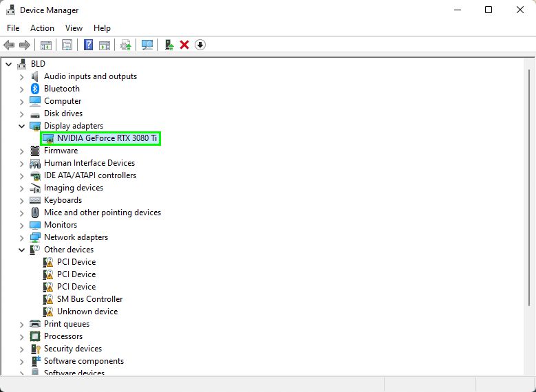Select the last PCI Device entry
Viewport: 536px width, 392px height.
76,287
